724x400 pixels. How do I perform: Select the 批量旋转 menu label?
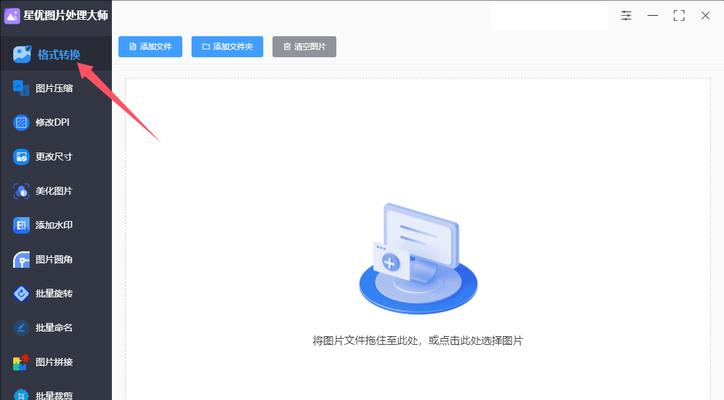(x=54, y=293)
